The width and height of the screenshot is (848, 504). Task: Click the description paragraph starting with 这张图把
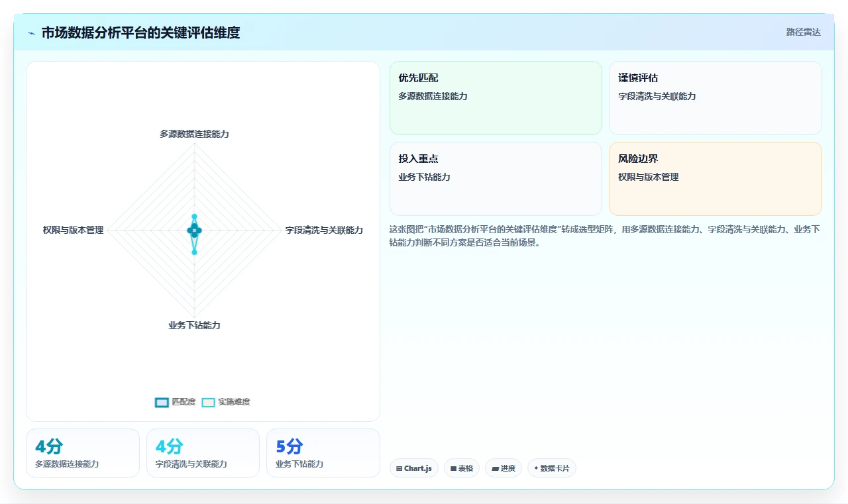(605, 236)
